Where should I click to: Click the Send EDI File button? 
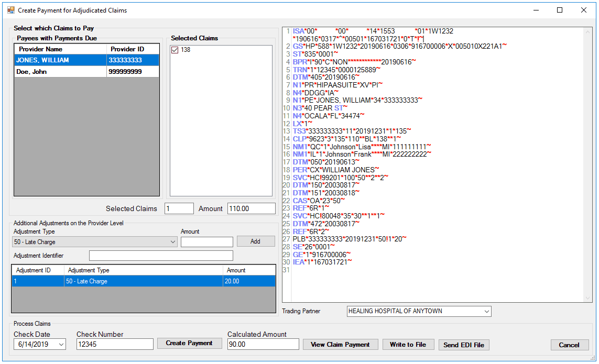tap(464, 345)
